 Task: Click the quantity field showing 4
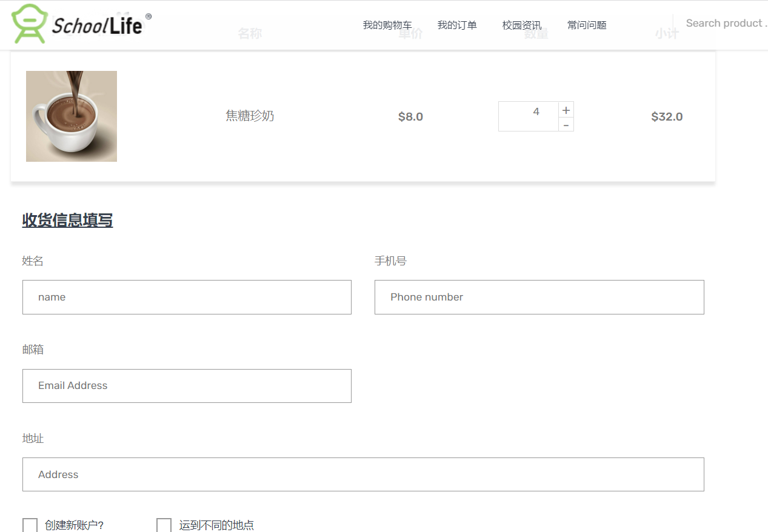pos(529,116)
